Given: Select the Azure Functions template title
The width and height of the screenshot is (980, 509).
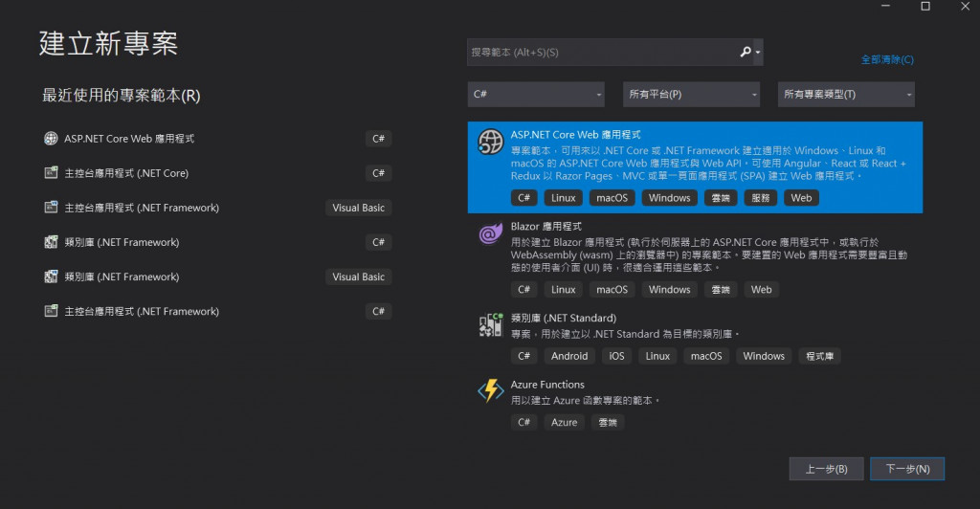Looking at the screenshot, I should point(547,385).
